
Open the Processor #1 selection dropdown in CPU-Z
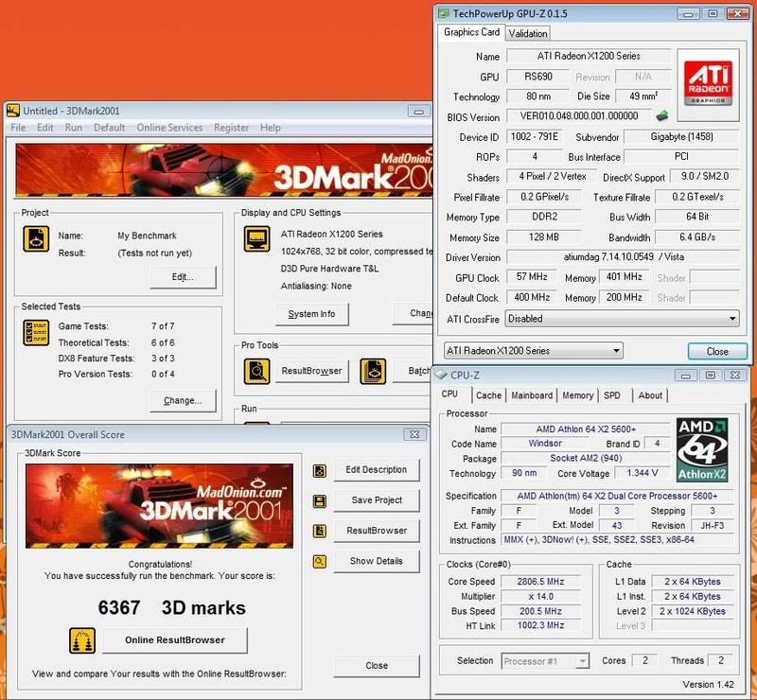point(546,661)
